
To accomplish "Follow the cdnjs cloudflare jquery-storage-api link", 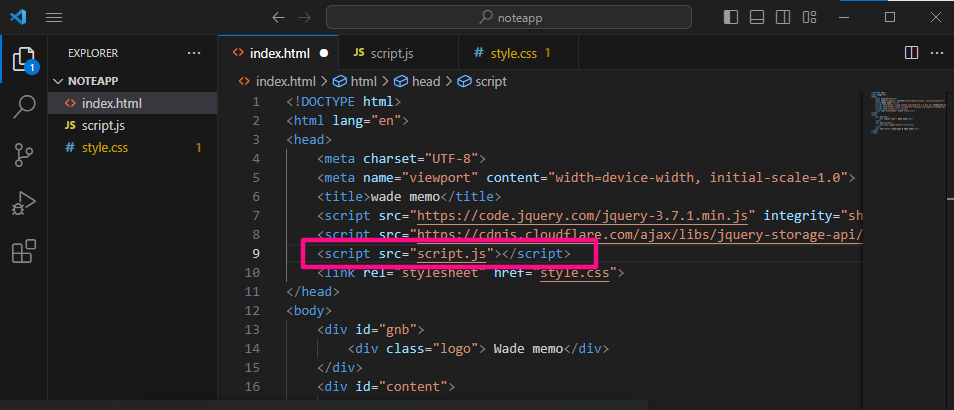I will (x=639, y=235).
